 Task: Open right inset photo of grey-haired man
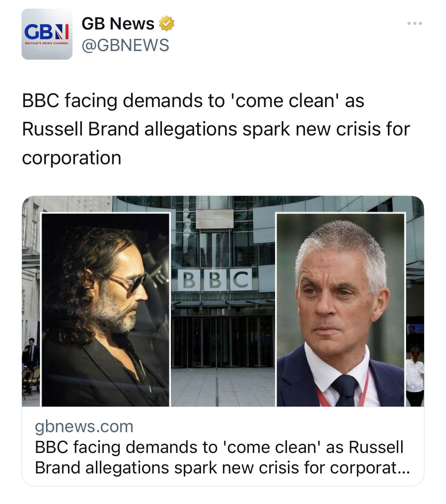click(340, 309)
